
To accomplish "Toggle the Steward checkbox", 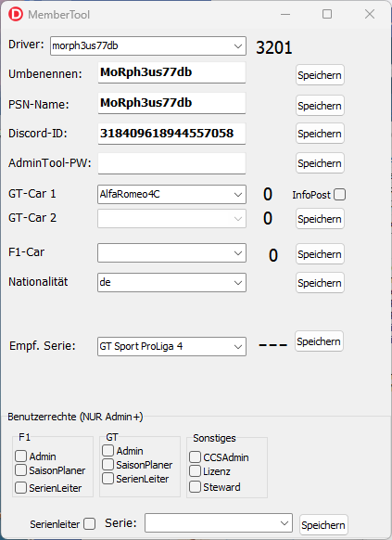I will 195,486.
